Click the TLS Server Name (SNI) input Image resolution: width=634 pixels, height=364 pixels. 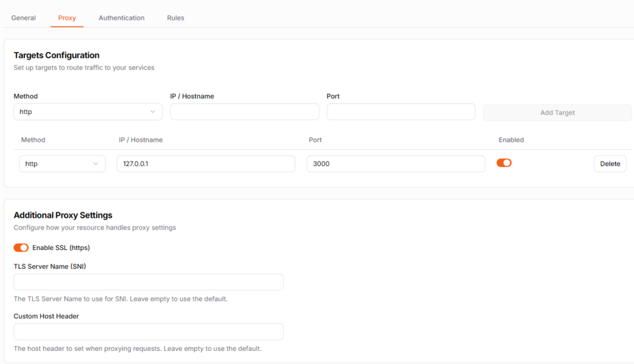(x=149, y=282)
